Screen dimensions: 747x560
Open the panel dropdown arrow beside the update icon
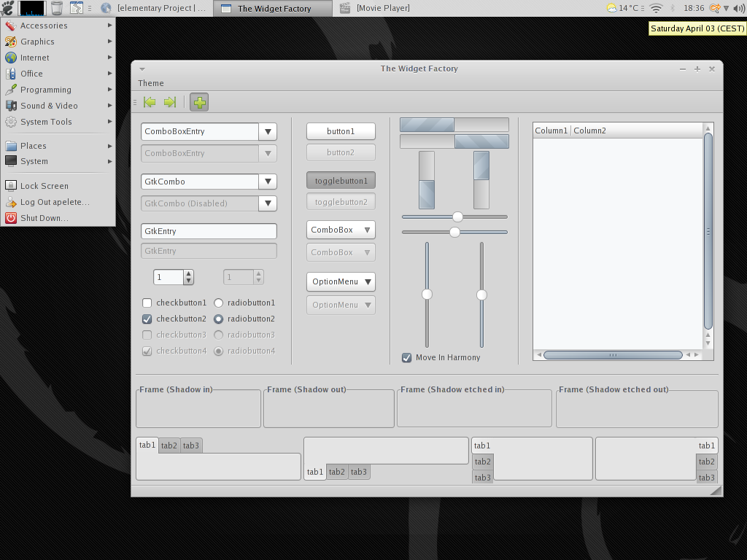pos(726,8)
